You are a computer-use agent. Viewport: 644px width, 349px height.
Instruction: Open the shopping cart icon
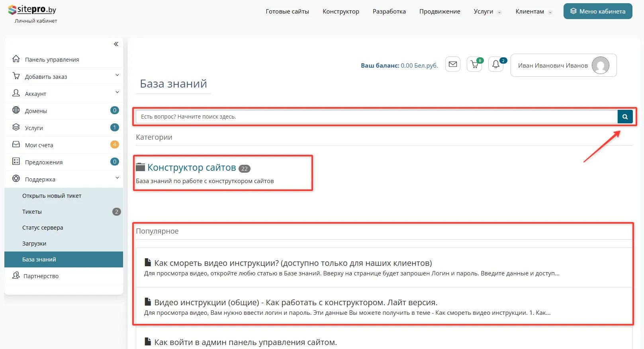click(x=474, y=64)
